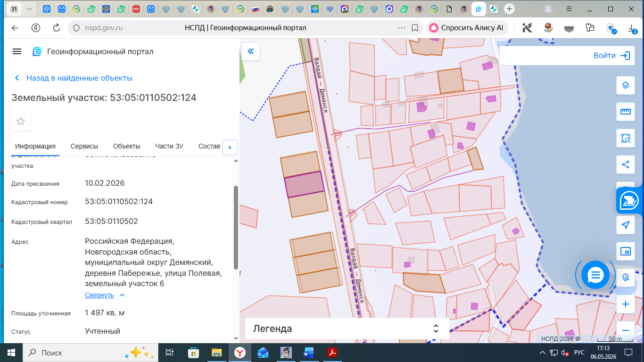Select the ruler measurement tool
644x362 pixels.
[626, 112]
